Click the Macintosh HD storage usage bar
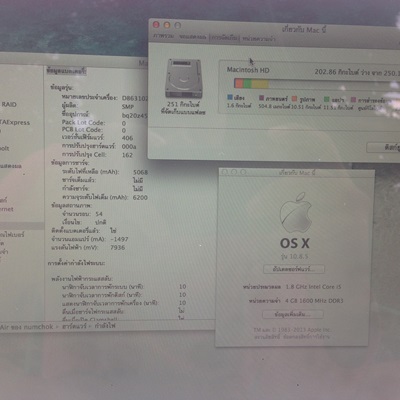This screenshot has width=400, height=400. click(x=317, y=84)
